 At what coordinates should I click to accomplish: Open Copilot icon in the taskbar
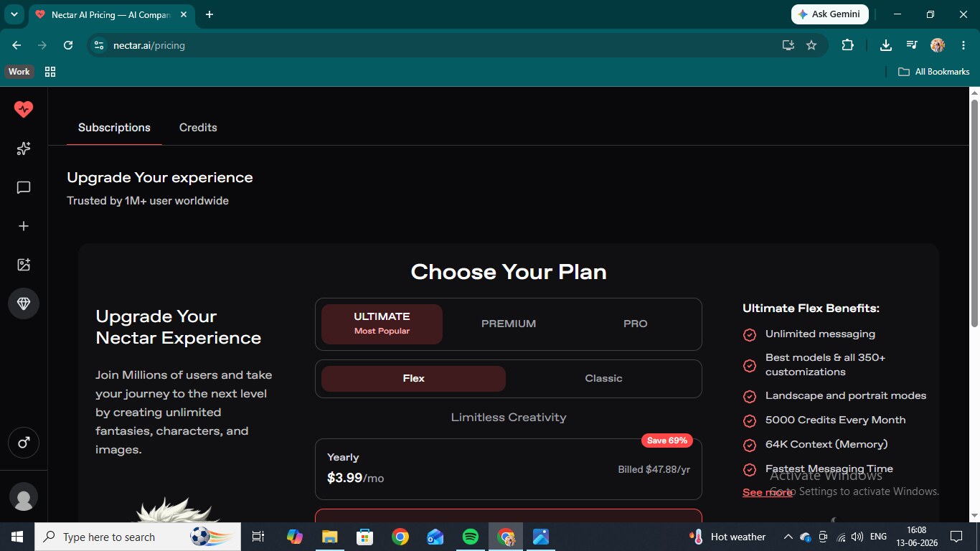[x=295, y=537]
